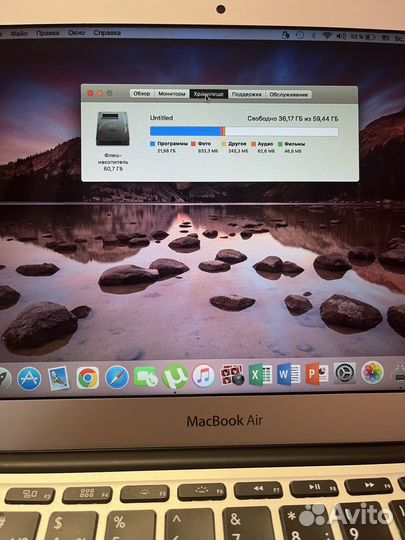
Task: Click the flash storage drive icon
Action: (113, 128)
